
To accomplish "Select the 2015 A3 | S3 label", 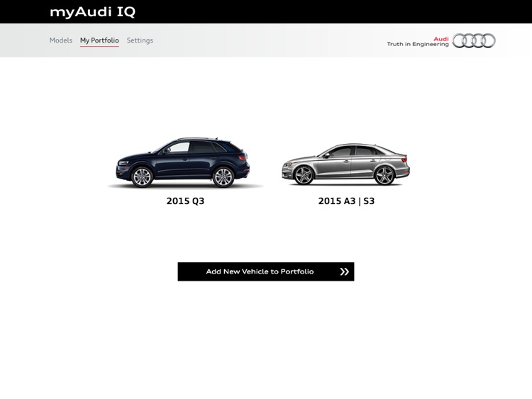I will coord(346,201).
